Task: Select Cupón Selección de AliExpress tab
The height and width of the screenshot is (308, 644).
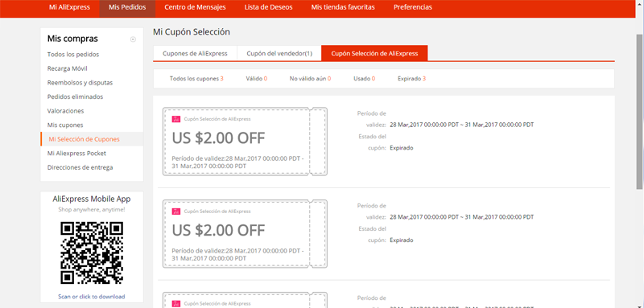Action: point(374,53)
